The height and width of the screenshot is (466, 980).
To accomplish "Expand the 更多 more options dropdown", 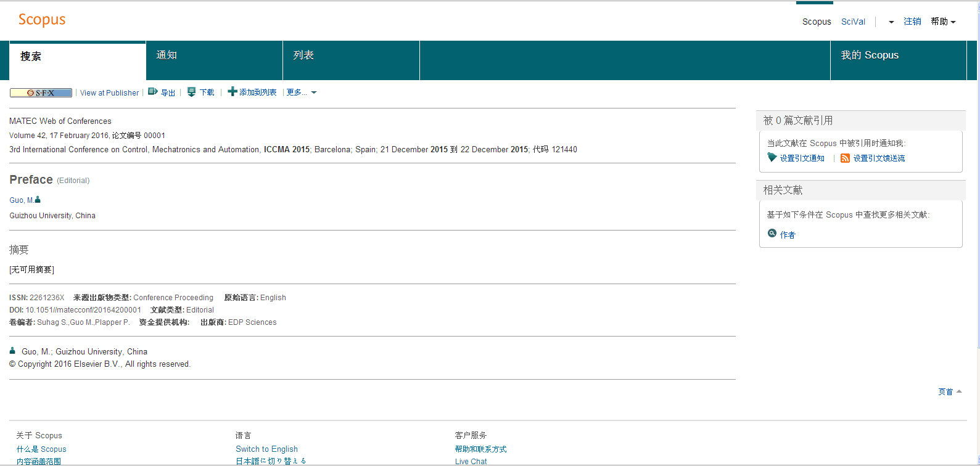I will (x=302, y=92).
